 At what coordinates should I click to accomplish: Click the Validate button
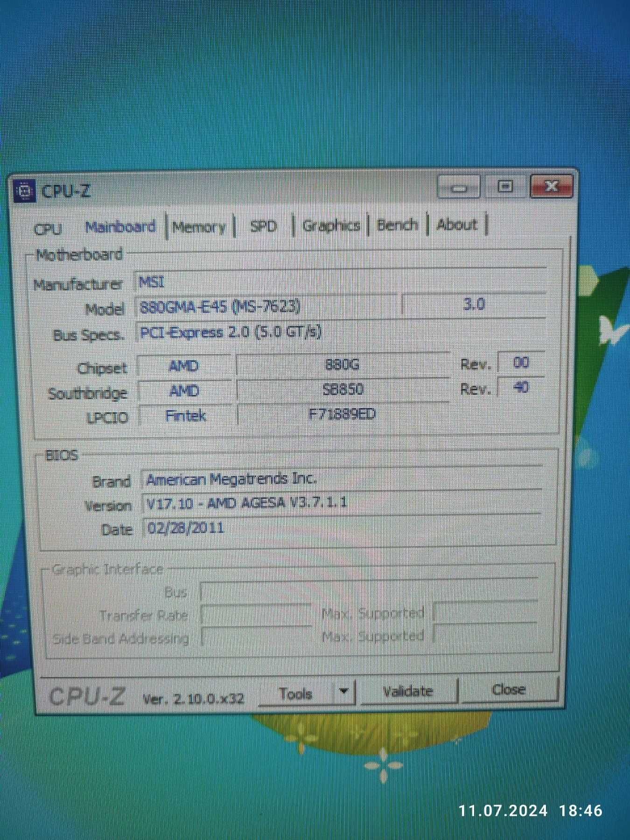point(408,691)
